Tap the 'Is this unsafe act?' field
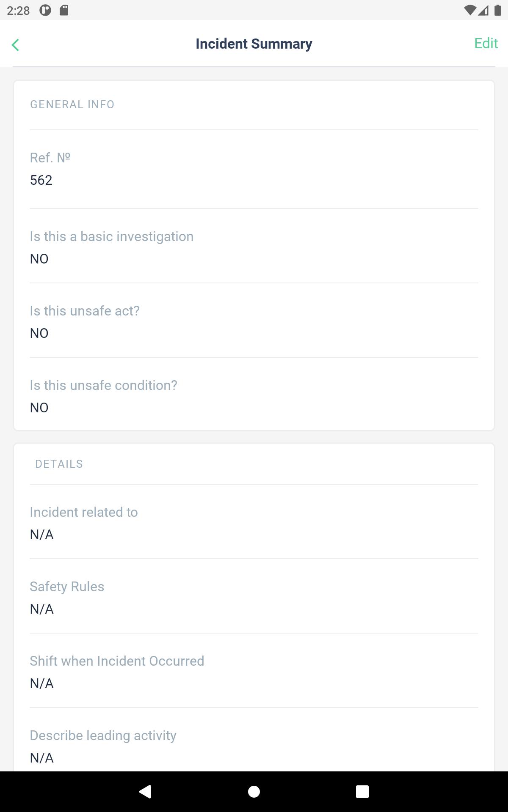The width and height of the screenshot is (508, 812). [x=254, y=321]
